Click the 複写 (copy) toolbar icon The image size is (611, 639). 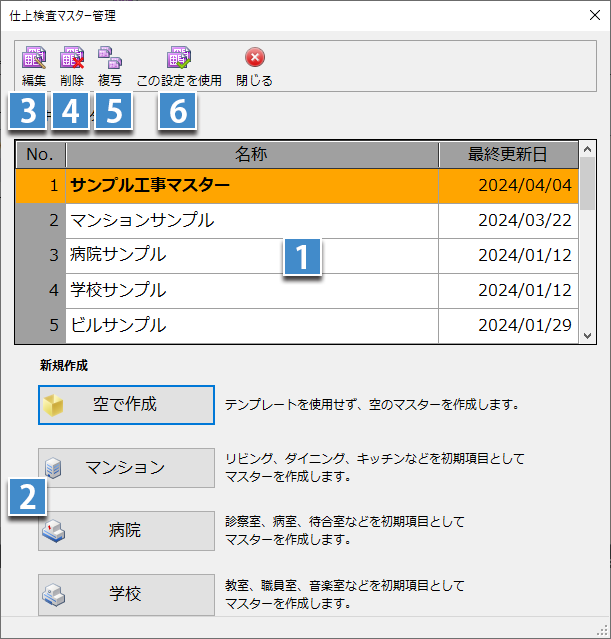[110, 57]
